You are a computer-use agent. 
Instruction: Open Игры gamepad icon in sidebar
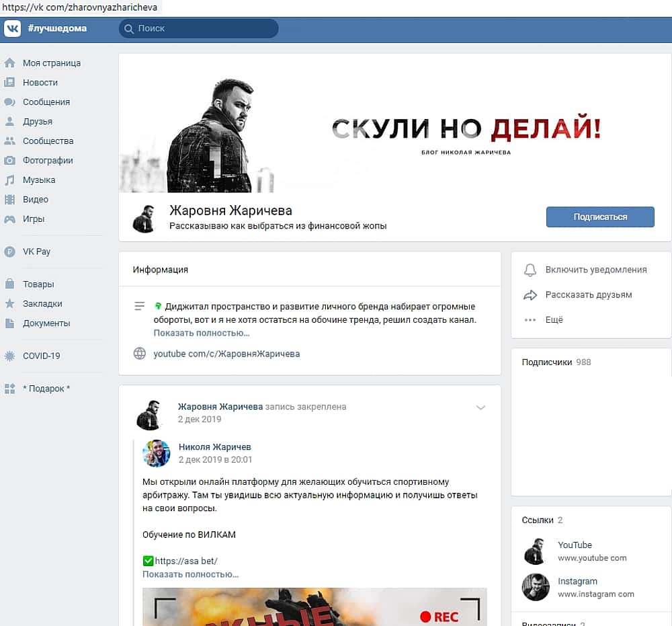coord(9,219)
